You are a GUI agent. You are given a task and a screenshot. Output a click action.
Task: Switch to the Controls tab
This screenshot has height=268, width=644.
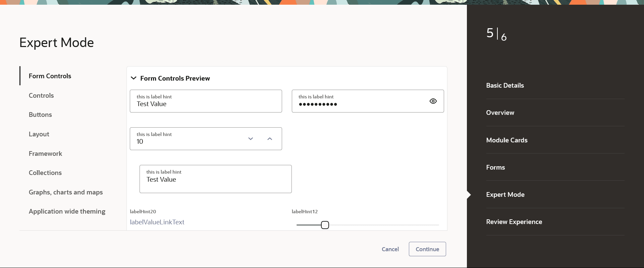(x=41, y=95)
